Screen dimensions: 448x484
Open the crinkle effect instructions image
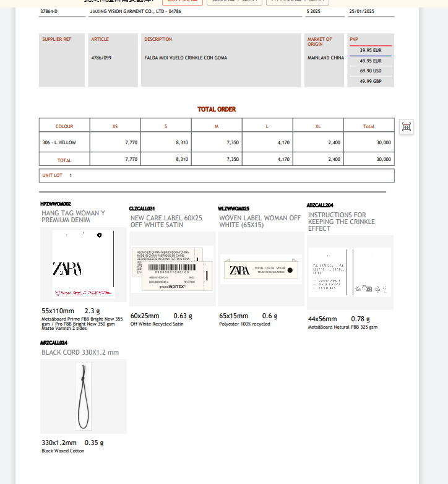point(350,272)
